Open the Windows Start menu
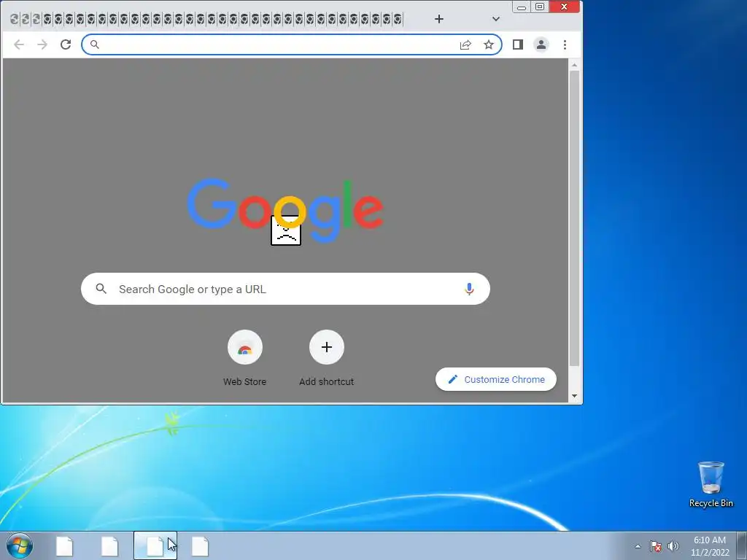The height and width of the screenshot is (560, 747). [x=20, y=545]
